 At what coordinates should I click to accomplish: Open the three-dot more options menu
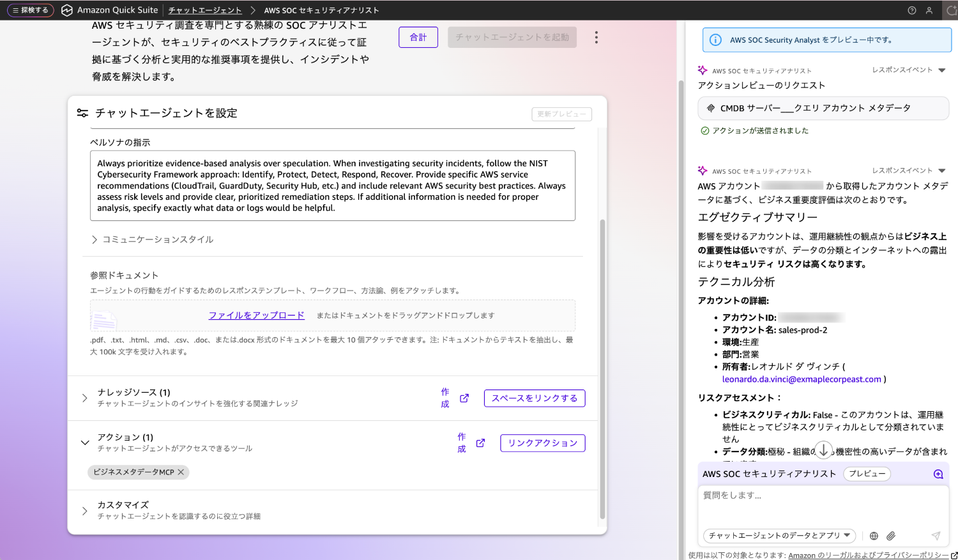(596, 38)
